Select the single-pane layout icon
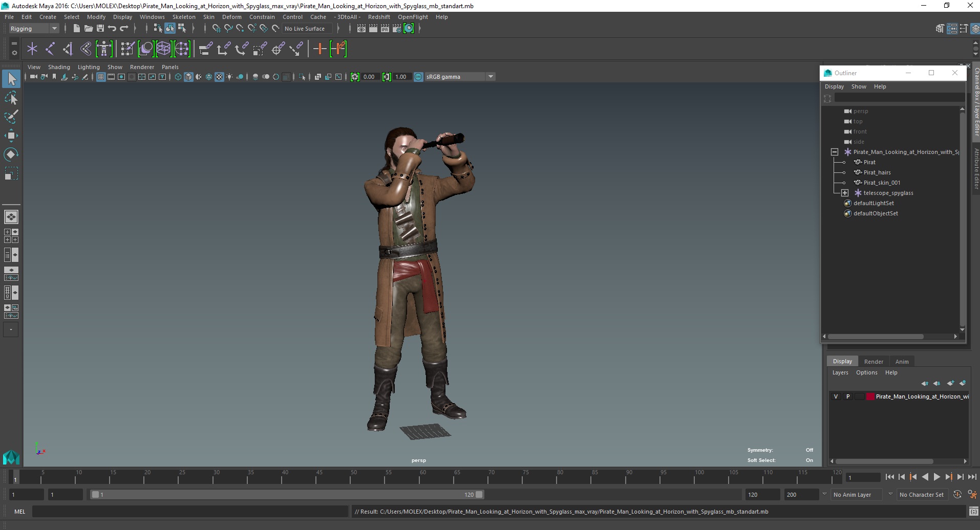Screen dimensions: 980x530 click(x=11, y=217)
